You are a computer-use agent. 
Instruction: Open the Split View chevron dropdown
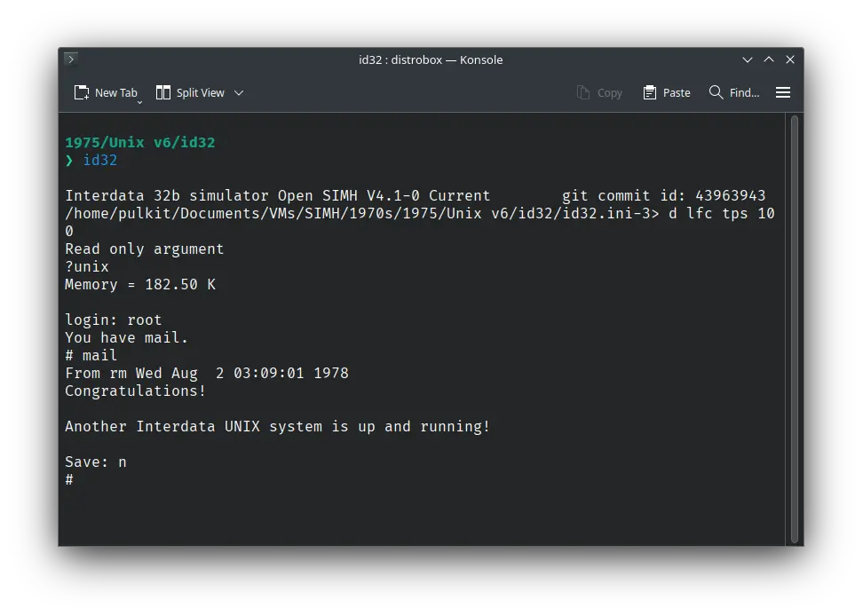point(237,91)
